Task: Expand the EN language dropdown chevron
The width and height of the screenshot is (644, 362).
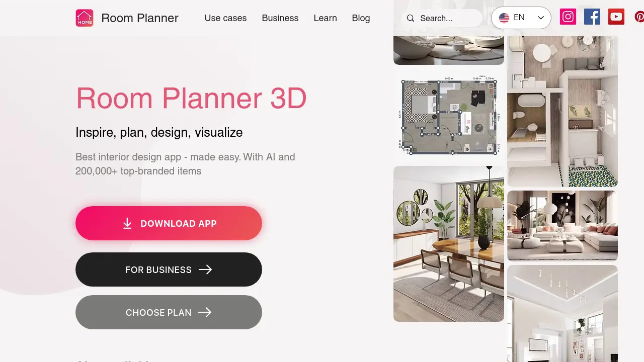Action: point(541,18)
